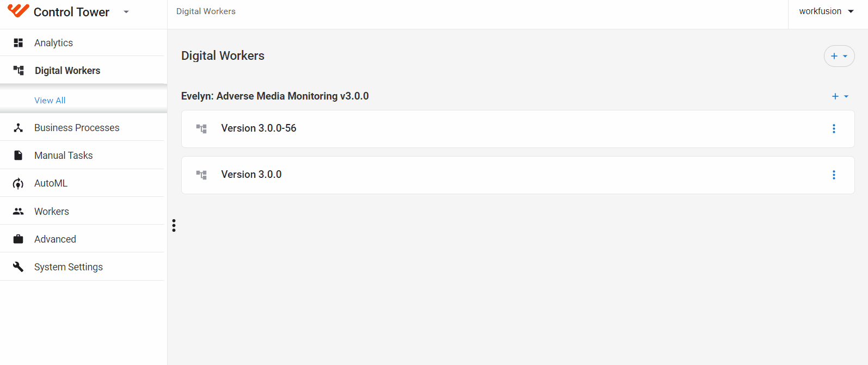The image size is (868, 365).
Task: Open three-dot menu for Version 3.0.0
Action: [x=834, y=175]
